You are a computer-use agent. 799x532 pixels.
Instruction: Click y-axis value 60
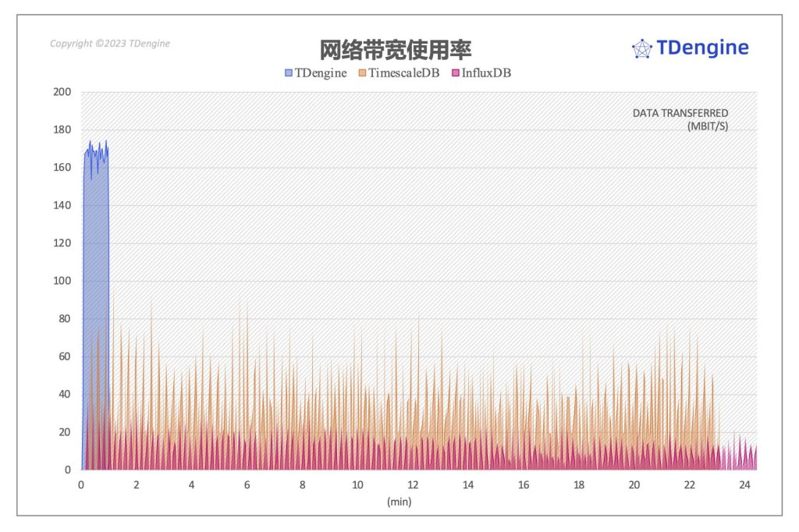coord(65,356)
